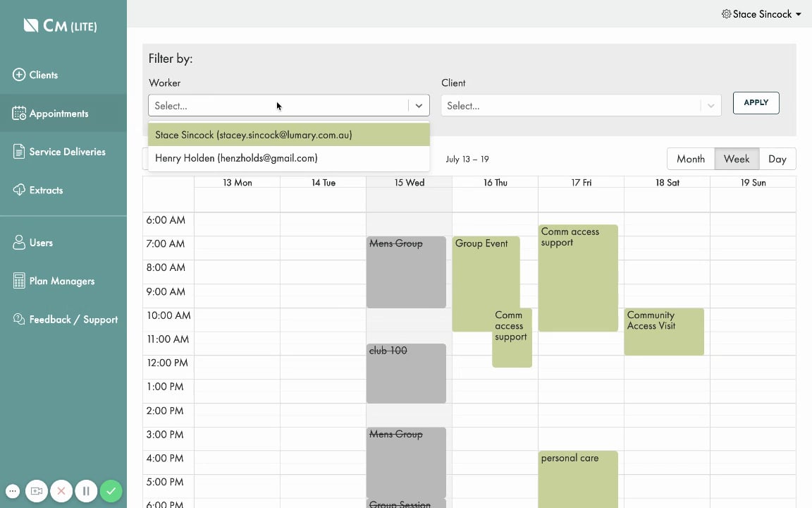Open the Extracts page link
812x508 pixels.
coord(46,190)
